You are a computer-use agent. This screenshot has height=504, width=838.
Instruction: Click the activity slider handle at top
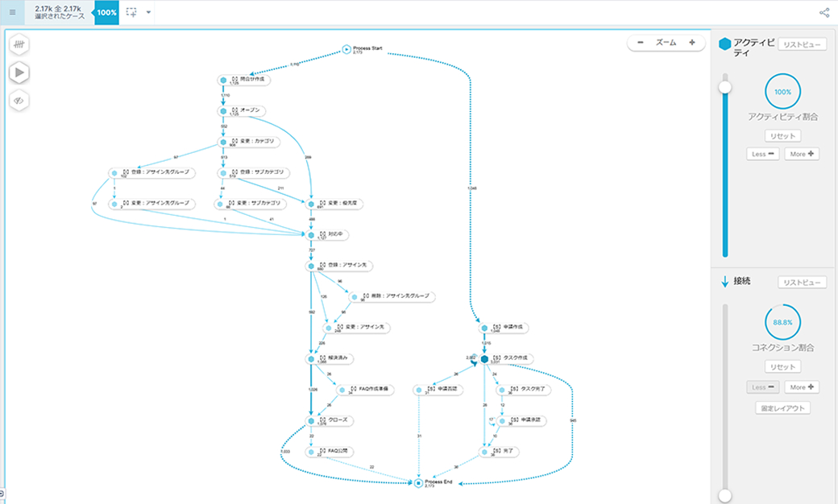725,86
